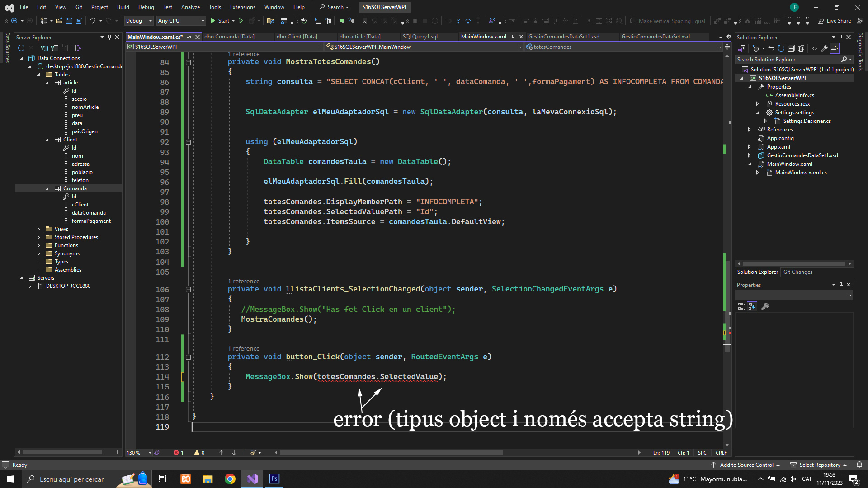868x488 pixels.
Task: Click the toolbar bookmark icon
Action: coord(364,21)
